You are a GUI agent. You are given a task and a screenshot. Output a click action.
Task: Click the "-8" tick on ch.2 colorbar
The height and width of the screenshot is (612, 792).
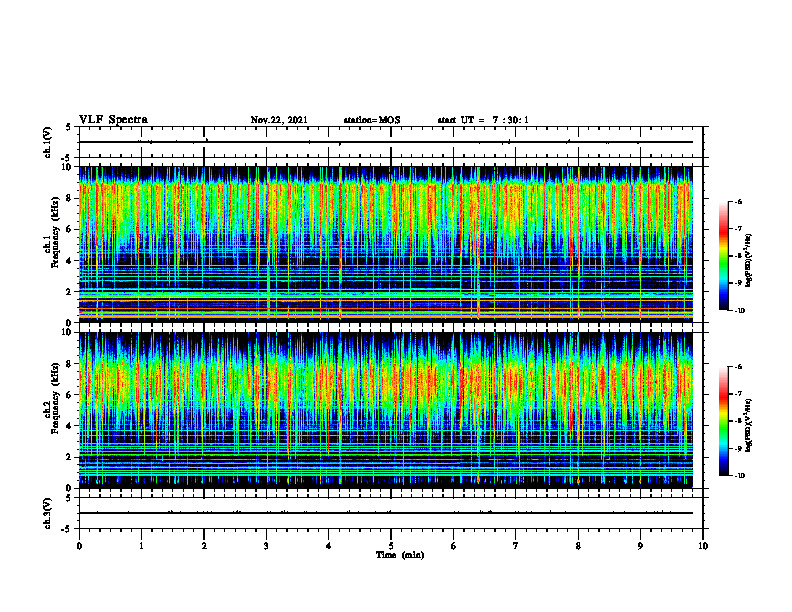coord(738,421)
